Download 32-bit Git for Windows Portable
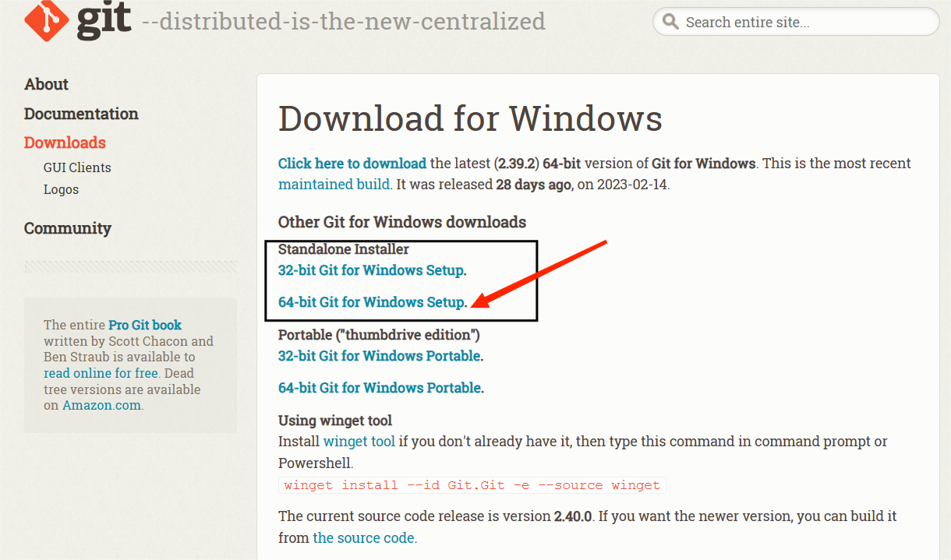The width and height of the screenshot is (951, 560). [x=379, y=356]
